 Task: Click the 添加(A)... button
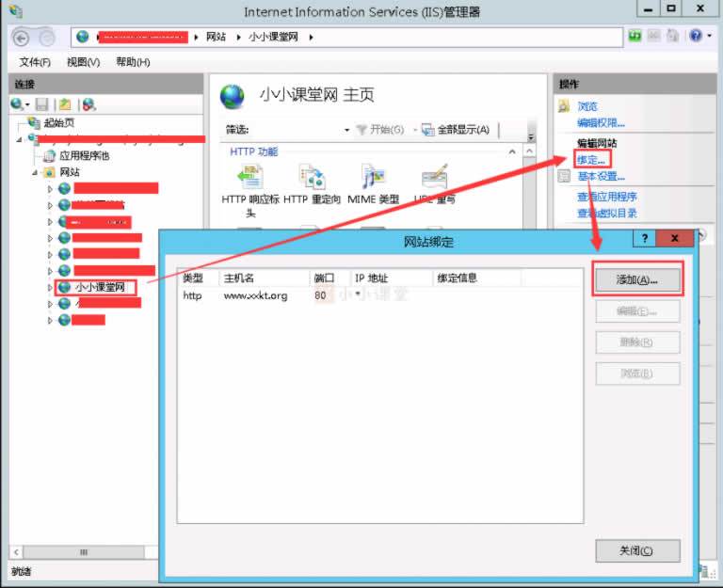pyautogui.click(x=636, y=280)
